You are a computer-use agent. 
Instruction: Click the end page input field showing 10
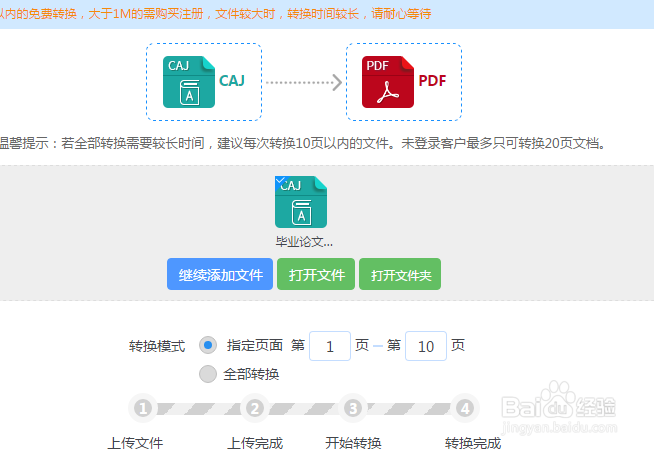click(x=426, y=346)
